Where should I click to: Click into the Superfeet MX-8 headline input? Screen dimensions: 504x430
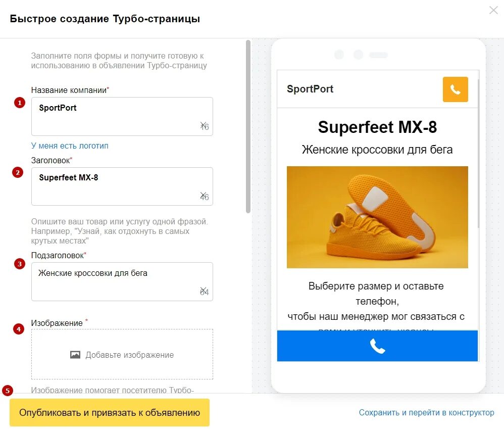coord(116,185)
